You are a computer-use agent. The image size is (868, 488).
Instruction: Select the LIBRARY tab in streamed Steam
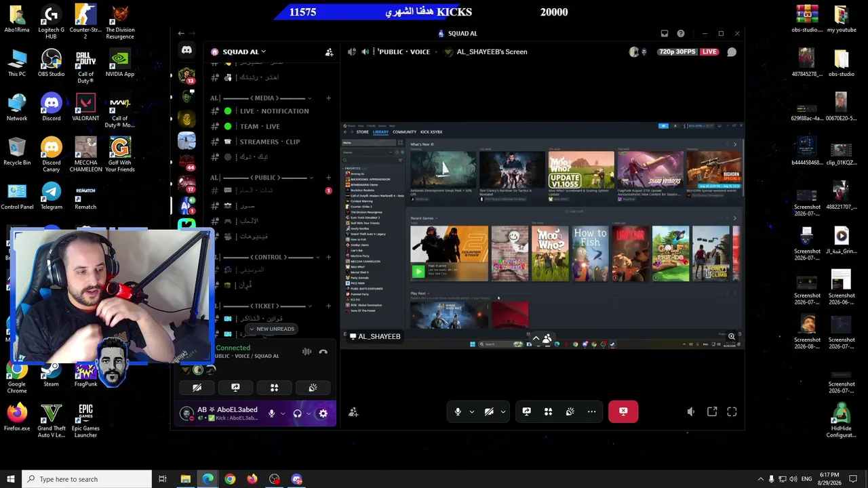[380, 132]
